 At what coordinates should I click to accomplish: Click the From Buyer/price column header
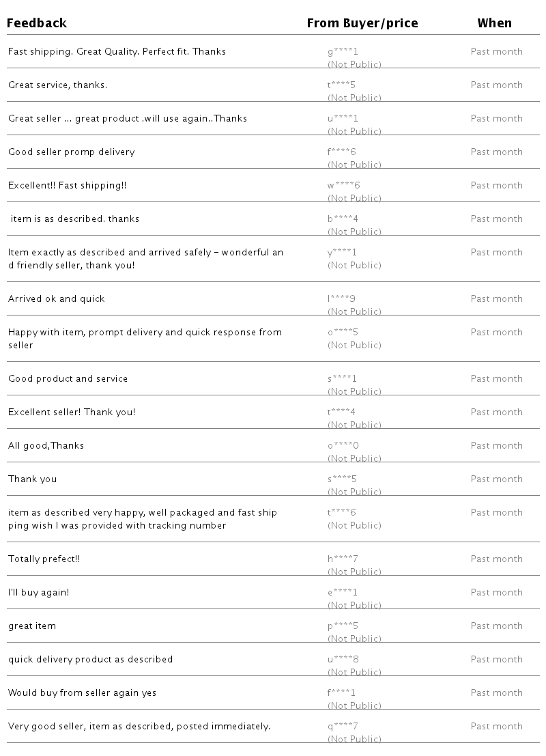(x=362, y=23)
